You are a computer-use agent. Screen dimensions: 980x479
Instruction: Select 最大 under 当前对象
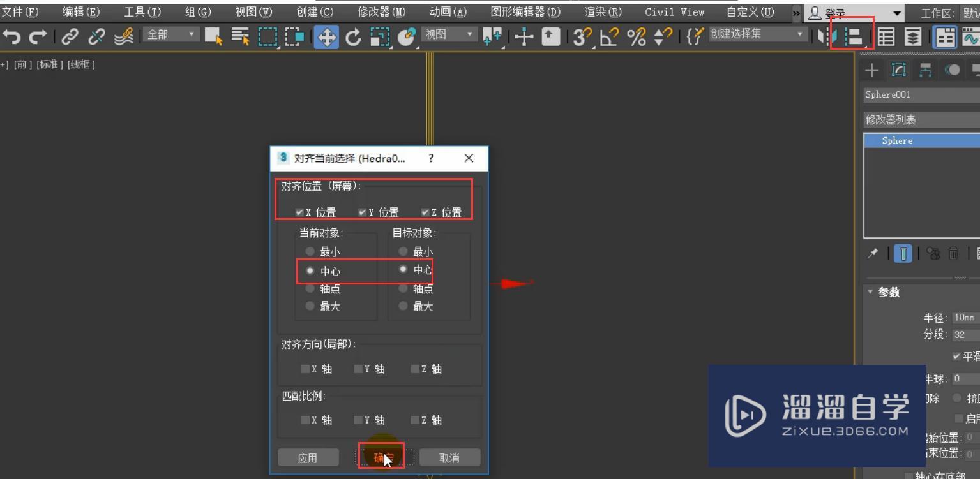pyautogui.click(x=310, y=306)
